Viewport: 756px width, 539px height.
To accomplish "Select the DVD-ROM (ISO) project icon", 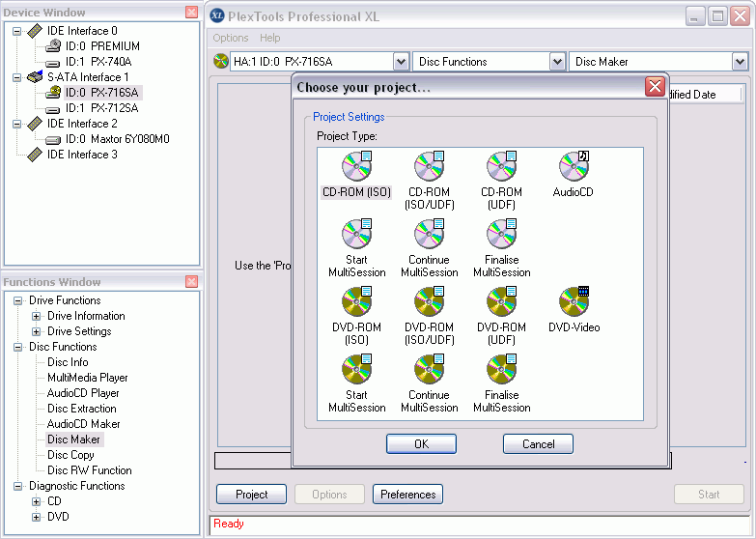I will (x=357, y=300).
